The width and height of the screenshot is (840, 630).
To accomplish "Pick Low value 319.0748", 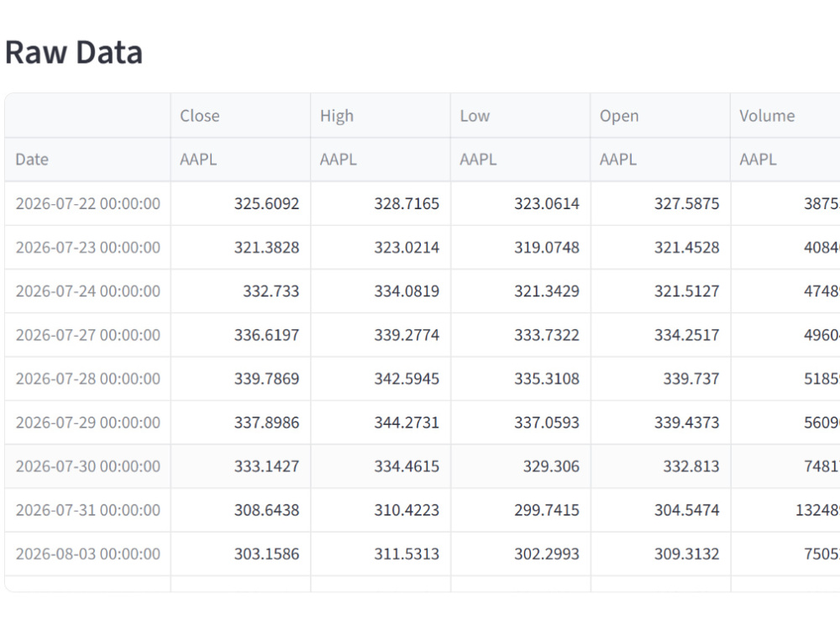I will 521,248.
